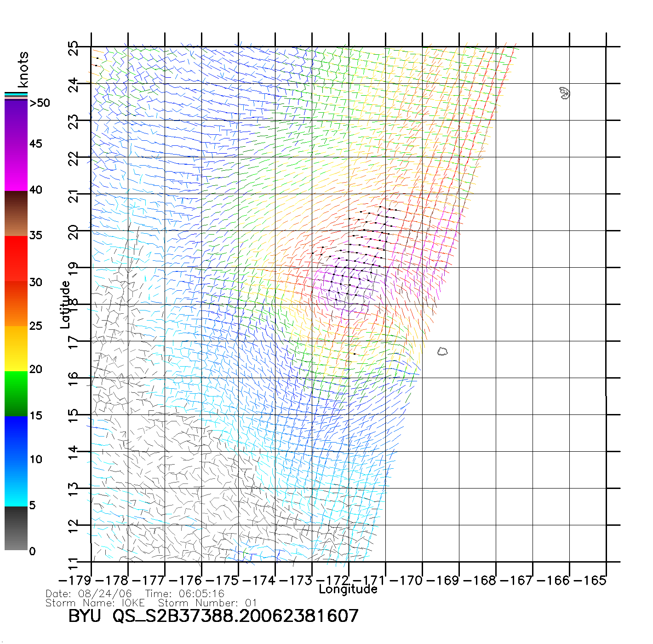Image resolution: width=653 pixels, height=644 pixels.
Task: Click the Latitude axis label
Action: click(65, 305)
